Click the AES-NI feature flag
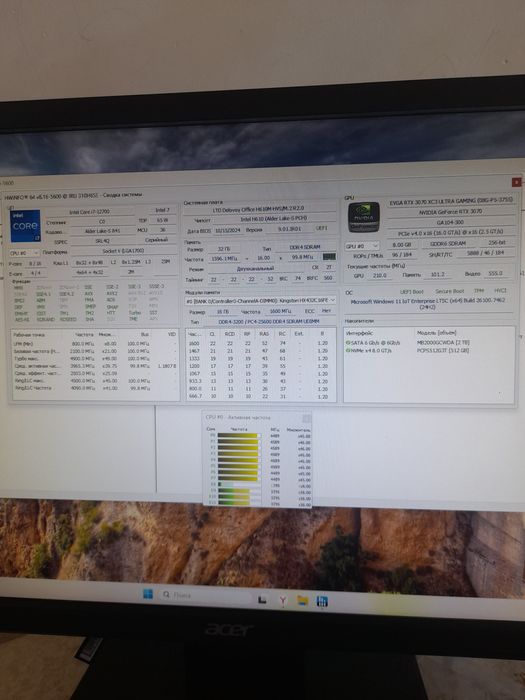Image resolution: width=525 pixels, height=700 pixels. click(x=22, y=320)
